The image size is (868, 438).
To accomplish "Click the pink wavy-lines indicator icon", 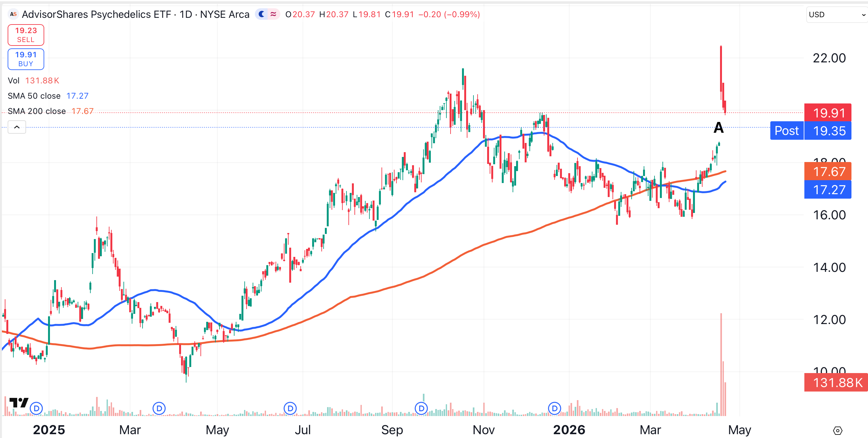I will coord(273,14).
